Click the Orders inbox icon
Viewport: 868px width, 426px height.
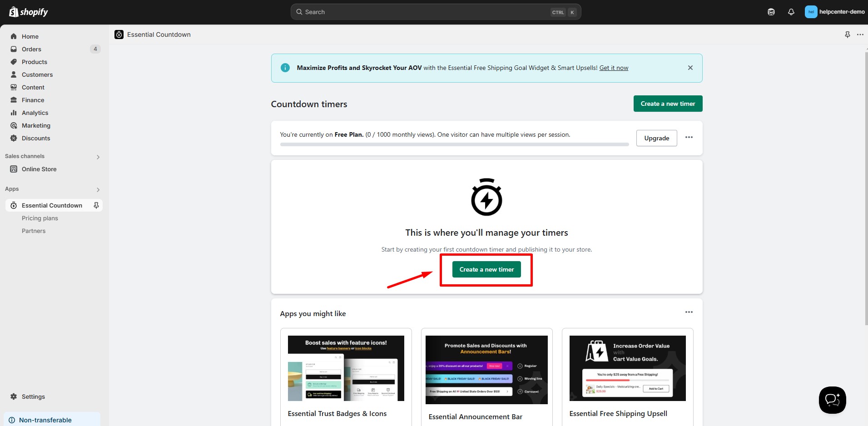tap(14, 49)
